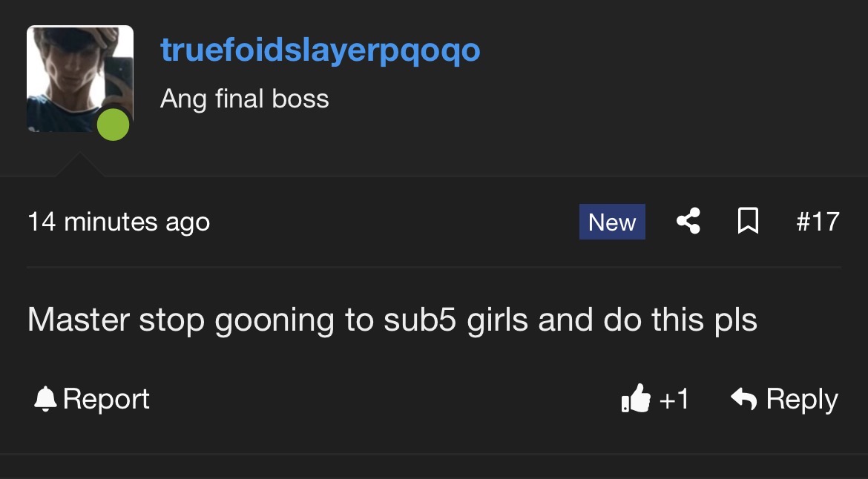Click the post message text body
Image resolution: width=868 pixels, height=479 pixels.
392,320
